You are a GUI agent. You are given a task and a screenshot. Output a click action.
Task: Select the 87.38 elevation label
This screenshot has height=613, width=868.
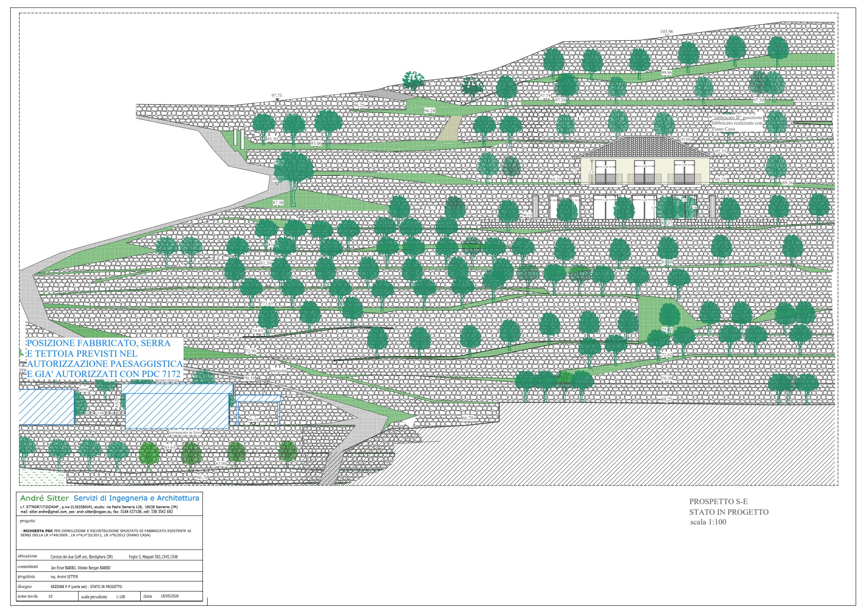point(278,203)
